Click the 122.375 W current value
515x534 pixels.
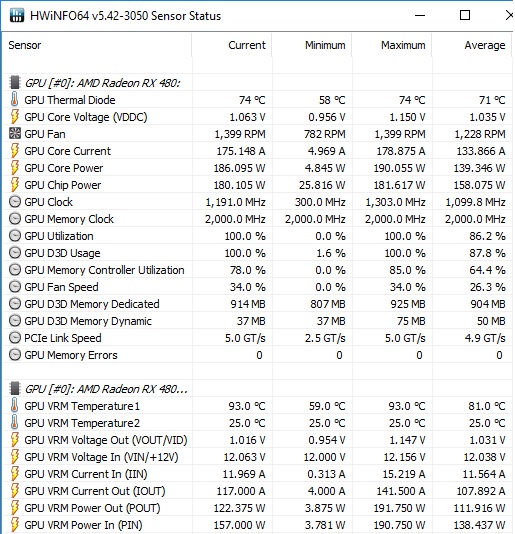pyautogui.click(x=239, y=508)
